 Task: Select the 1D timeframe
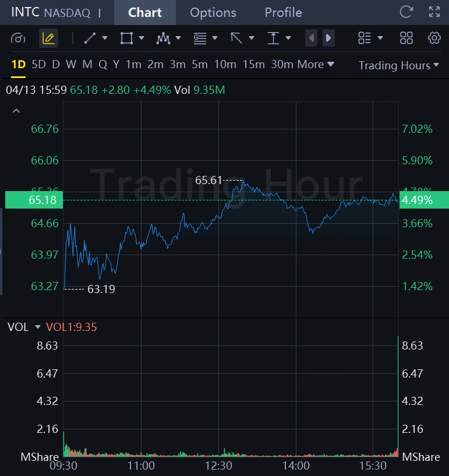(19, 65)
